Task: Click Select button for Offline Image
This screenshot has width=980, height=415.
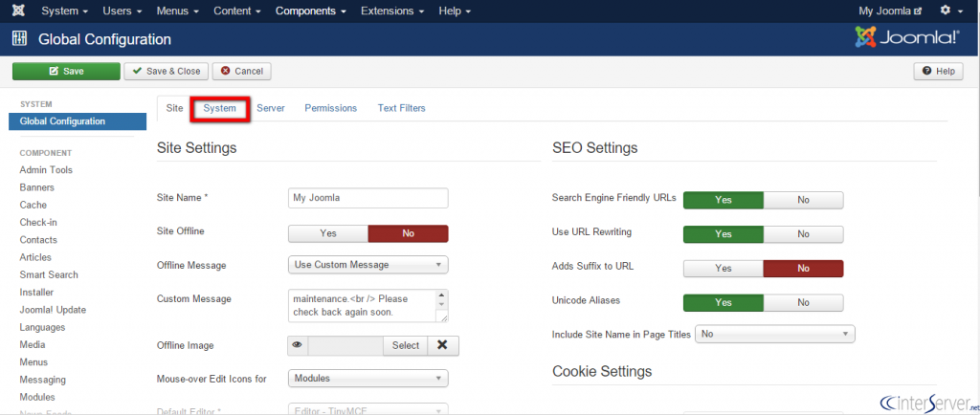Action: point(406,346)
